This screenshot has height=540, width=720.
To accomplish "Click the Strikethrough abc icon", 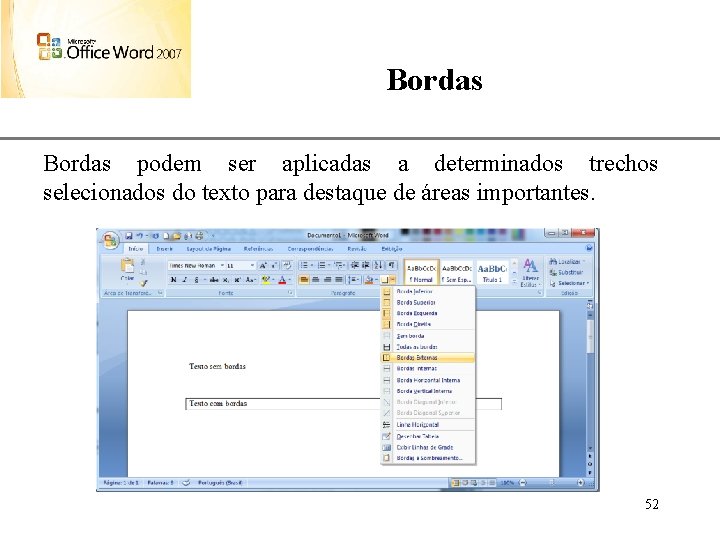I will pyautogui.click(x=214, y=280).
